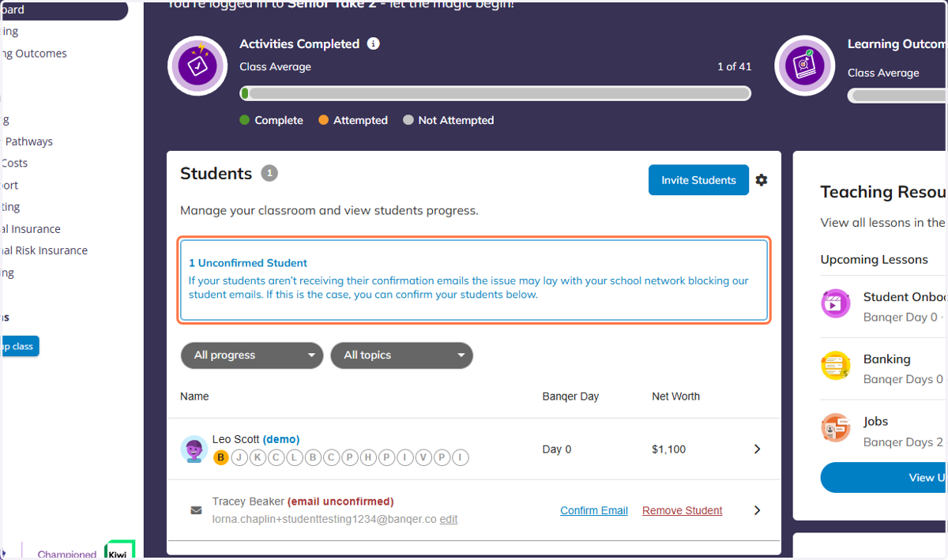Click the blue class button in sidebar

pos(19,346)
